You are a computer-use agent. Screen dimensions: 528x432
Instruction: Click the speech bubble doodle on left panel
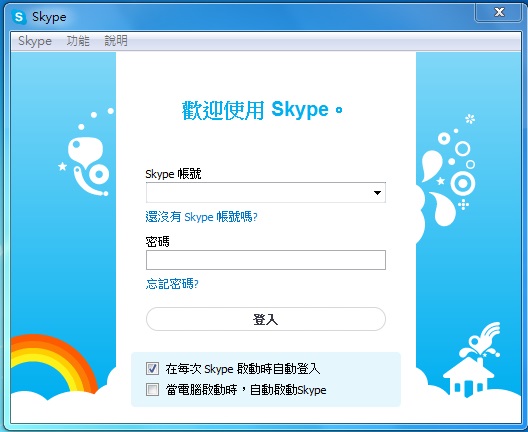[x=85, y=152]
